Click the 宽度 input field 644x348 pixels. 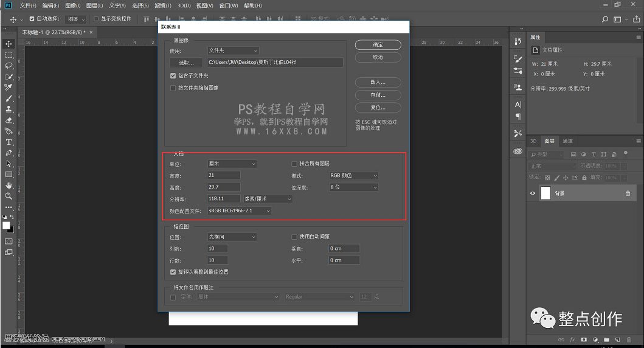click(224, 175)
